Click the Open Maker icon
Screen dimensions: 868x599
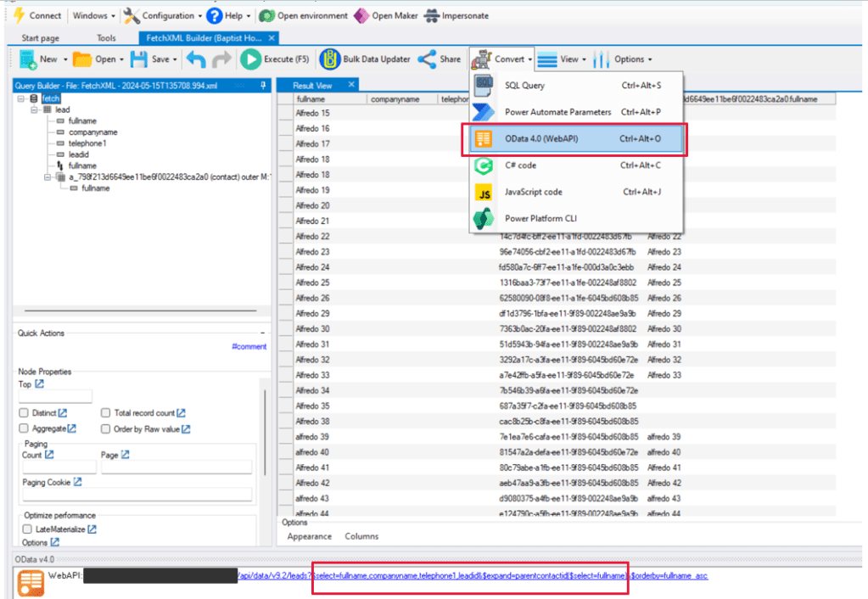click(361, 15)
